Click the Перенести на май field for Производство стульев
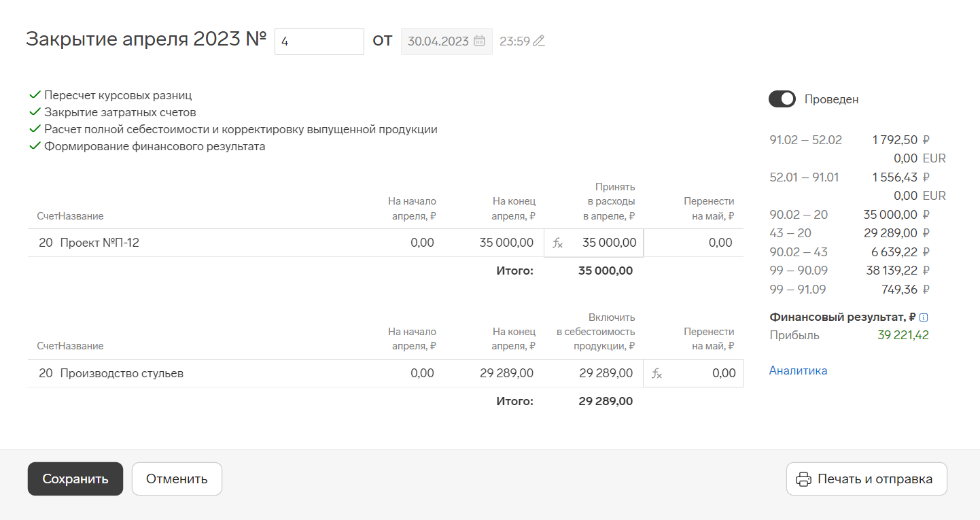980x520 pixels. click(x=693, y=373)
